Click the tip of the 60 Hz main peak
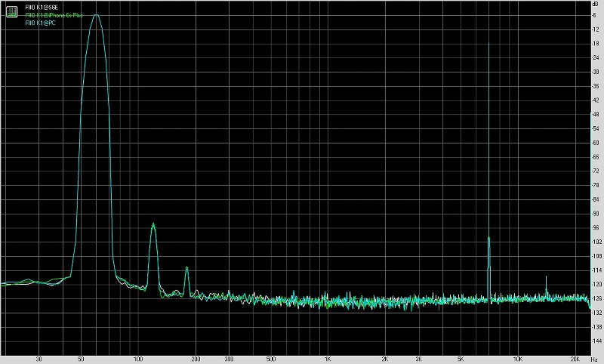Screen dimensions: 604x364 96,15
